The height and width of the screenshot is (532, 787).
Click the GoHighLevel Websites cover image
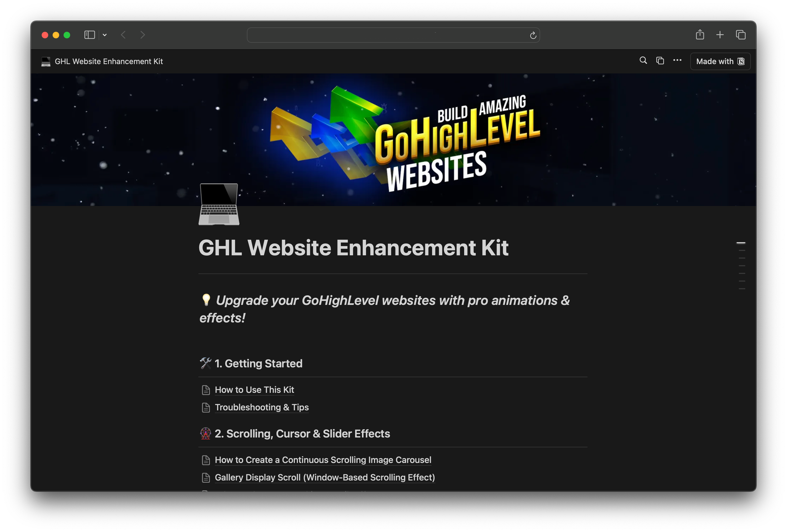[393, 140]
